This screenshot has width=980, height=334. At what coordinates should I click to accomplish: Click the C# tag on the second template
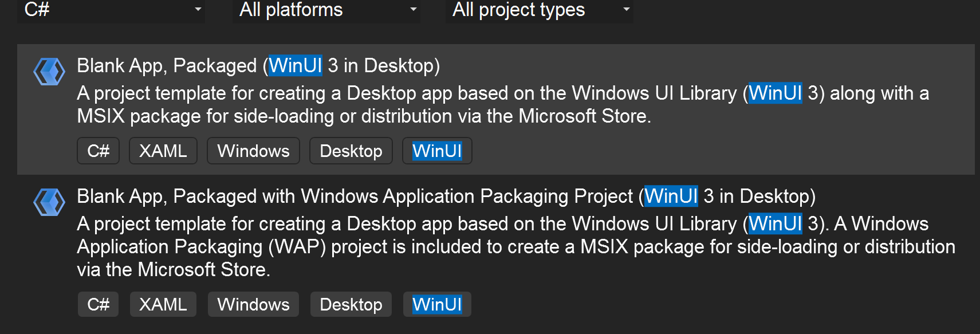98,304
